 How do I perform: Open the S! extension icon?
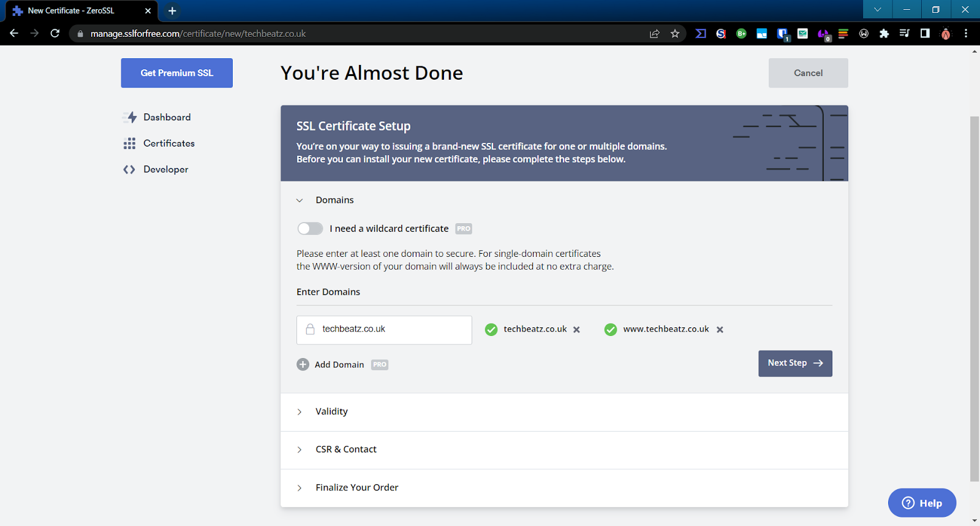click(721, 34)
